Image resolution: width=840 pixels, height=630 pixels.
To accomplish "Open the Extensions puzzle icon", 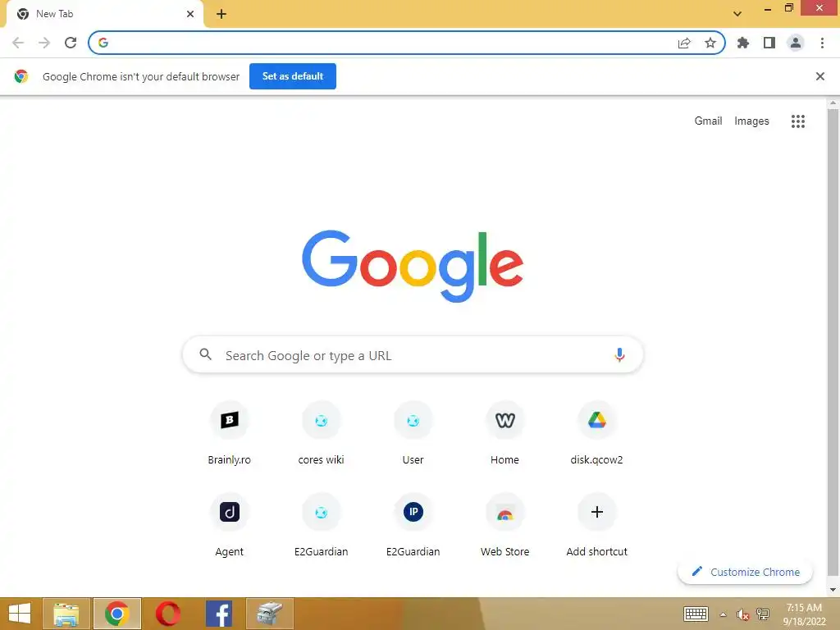I will 742,43.
